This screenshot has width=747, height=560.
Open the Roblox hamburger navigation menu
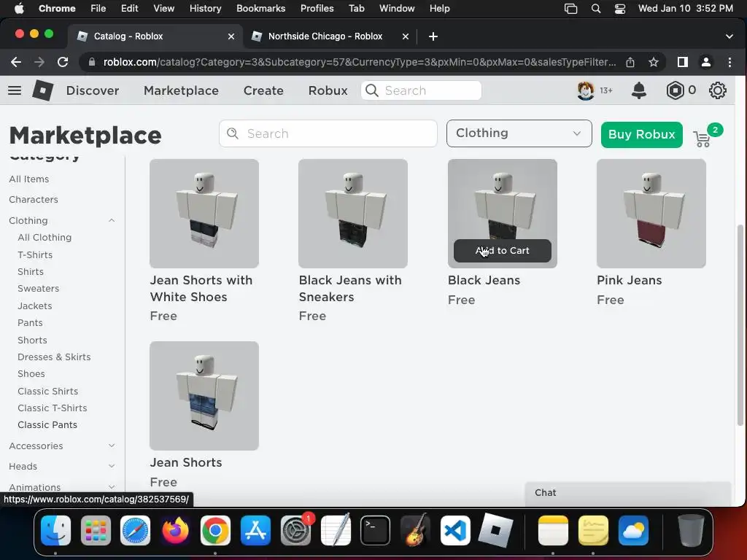click(15, 90)
